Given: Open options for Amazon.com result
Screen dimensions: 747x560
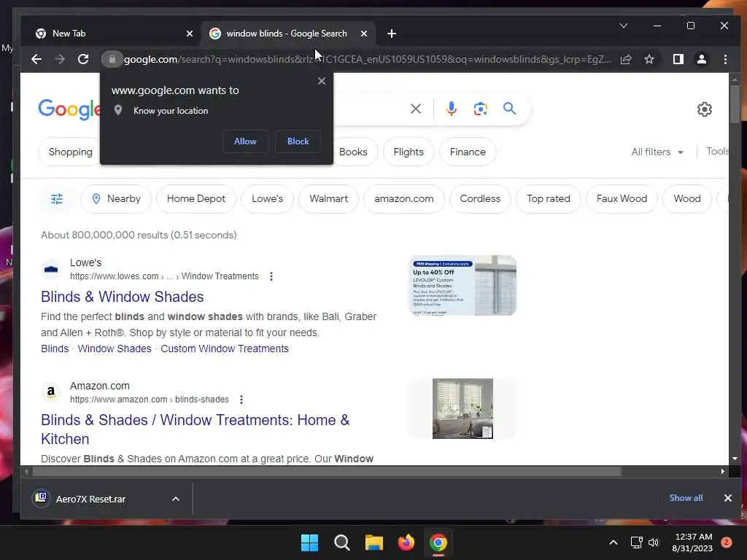Looking at the screenshot, I should 241,400.
